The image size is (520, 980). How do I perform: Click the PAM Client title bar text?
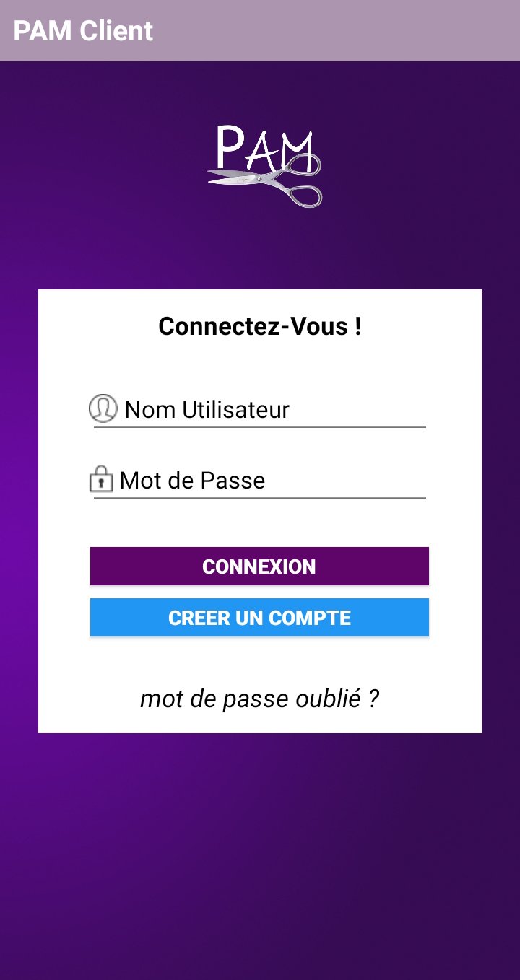[x=83, y=30]
